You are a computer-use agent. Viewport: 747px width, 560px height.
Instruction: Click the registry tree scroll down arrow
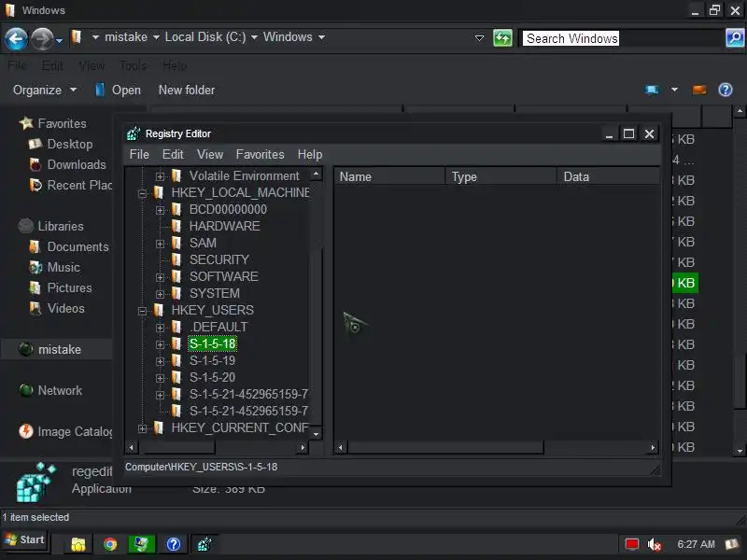tap(316, 434)
